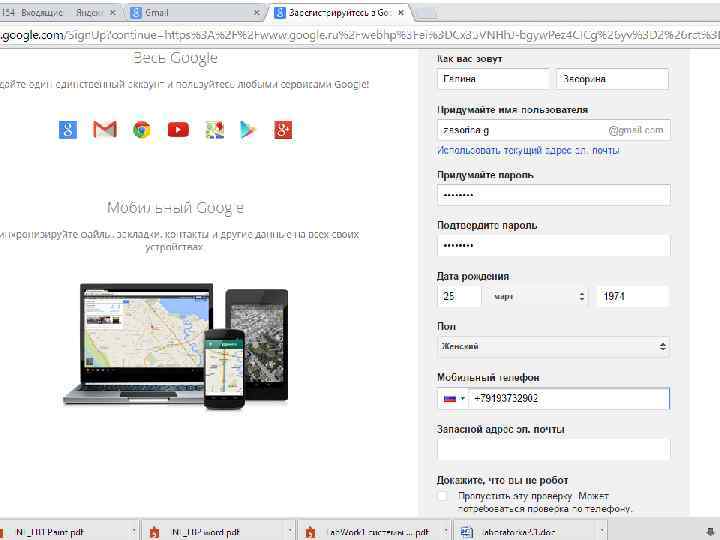
Task: Expand the word pdf download options arrow
Action: [x=290, y=532]
